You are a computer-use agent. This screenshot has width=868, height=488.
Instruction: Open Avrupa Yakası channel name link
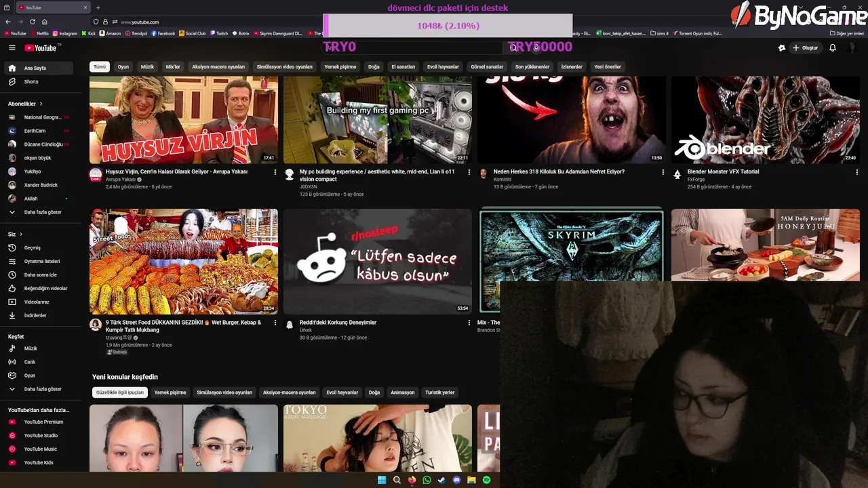click(121, 180)
